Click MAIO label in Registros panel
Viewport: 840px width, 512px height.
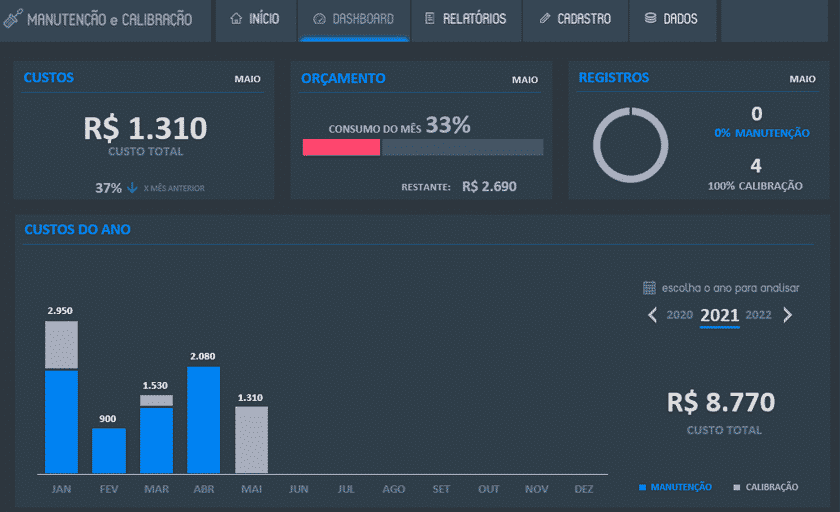pos(802,79)
